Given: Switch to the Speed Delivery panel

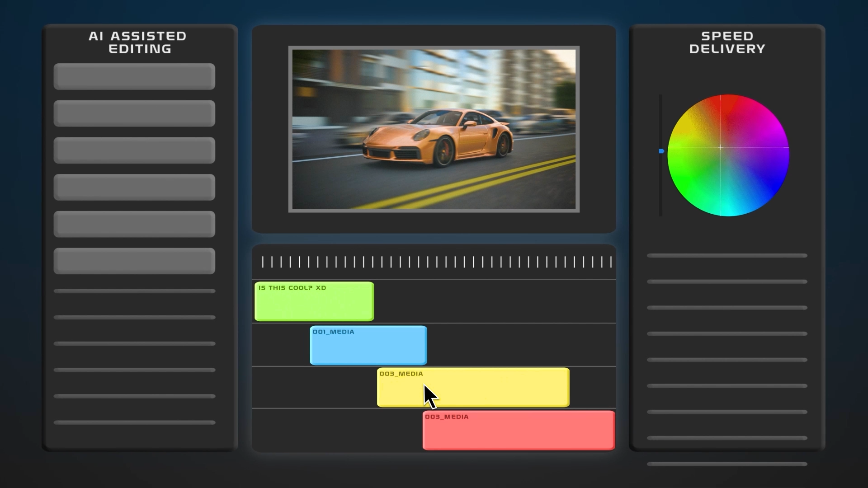Looking at the screenshot, I should point(727,42).
